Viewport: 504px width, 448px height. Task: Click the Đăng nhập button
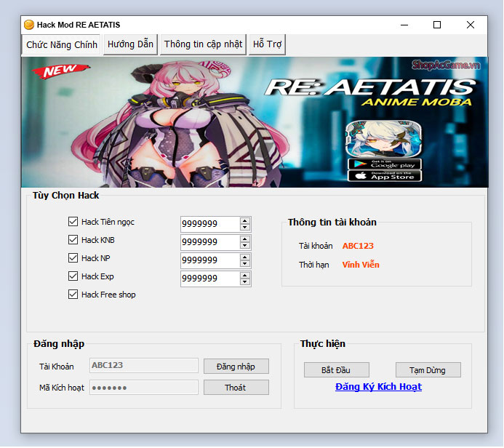236,367
